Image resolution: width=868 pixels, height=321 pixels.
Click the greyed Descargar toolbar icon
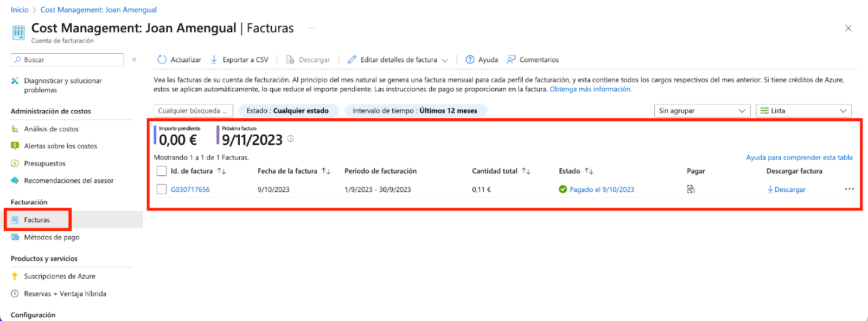click(x=290, y=60)
